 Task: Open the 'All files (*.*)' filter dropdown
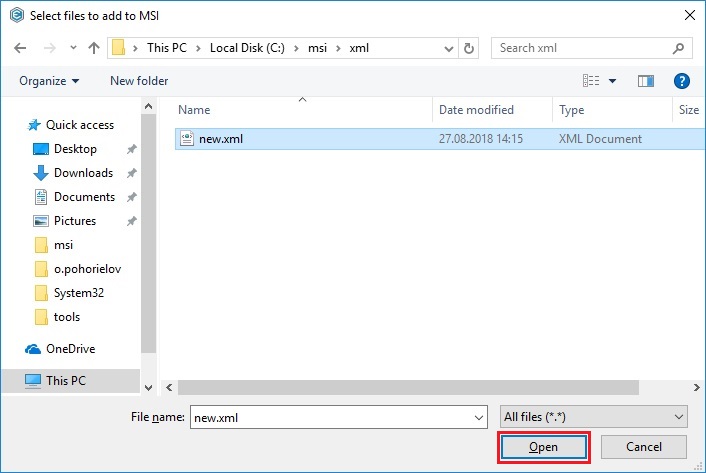point(593,417)
